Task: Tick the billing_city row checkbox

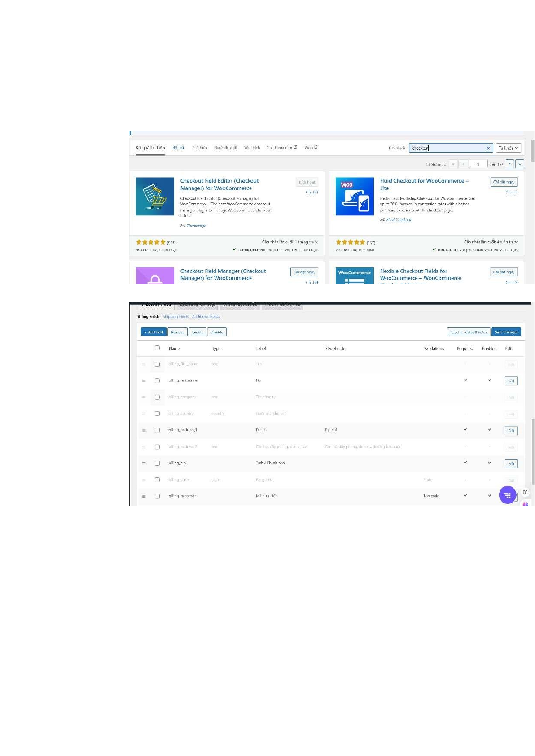Action: click(157, 463)
